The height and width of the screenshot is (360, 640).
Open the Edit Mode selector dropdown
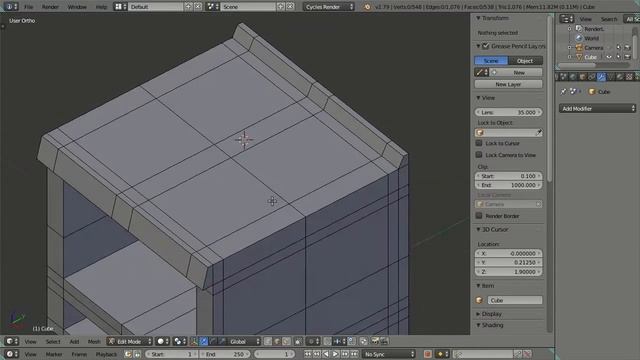pyautogui.click(x=130, y=342)
